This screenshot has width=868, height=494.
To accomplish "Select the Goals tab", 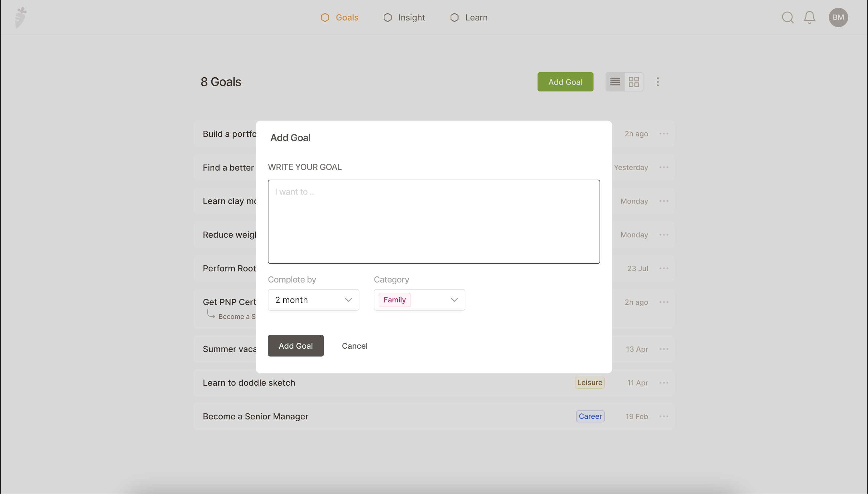I will coord(340,17).
